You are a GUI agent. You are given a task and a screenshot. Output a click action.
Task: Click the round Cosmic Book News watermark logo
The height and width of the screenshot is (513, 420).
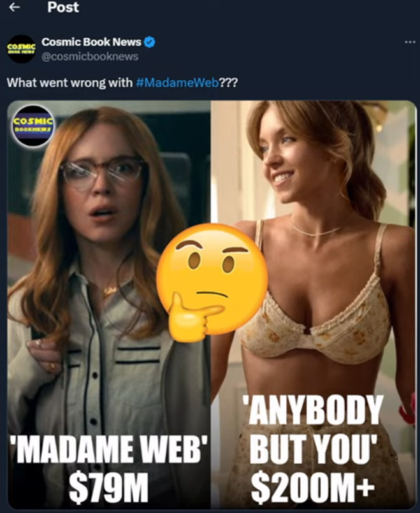click(33, 126)
